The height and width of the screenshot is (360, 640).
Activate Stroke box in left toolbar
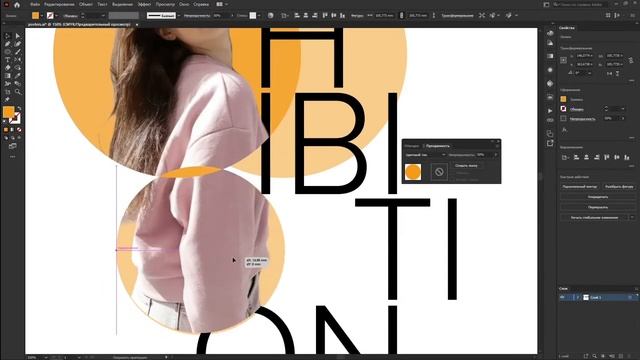tap(15, 119)
